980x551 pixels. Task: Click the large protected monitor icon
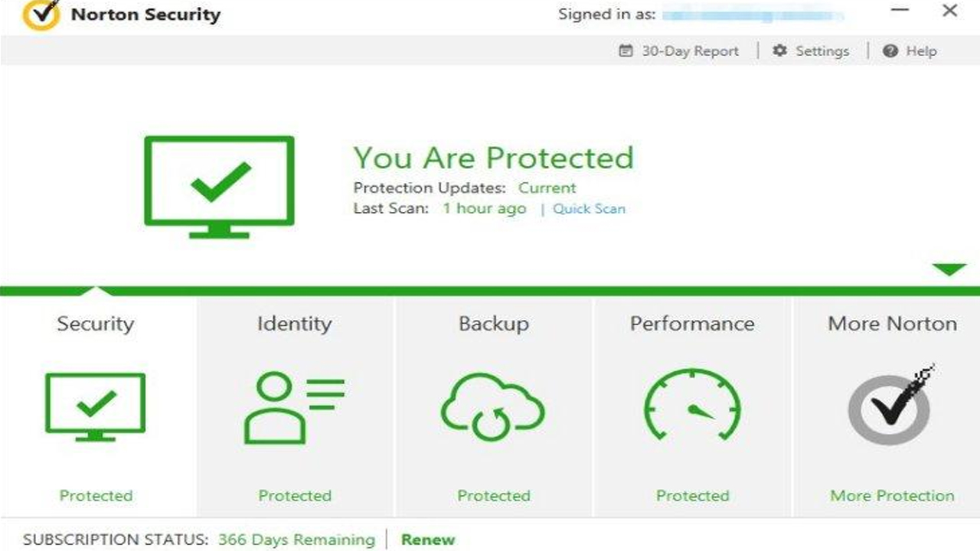click(219, 186)
